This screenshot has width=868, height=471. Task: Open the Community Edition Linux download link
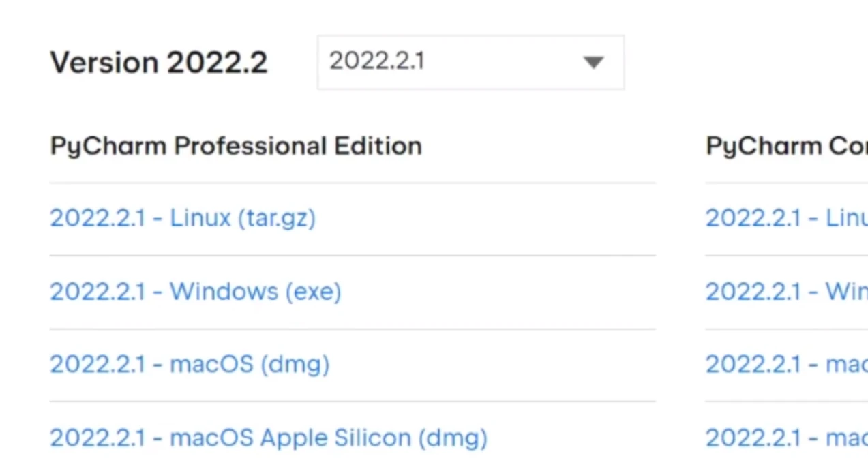click(x=785, y=218)
